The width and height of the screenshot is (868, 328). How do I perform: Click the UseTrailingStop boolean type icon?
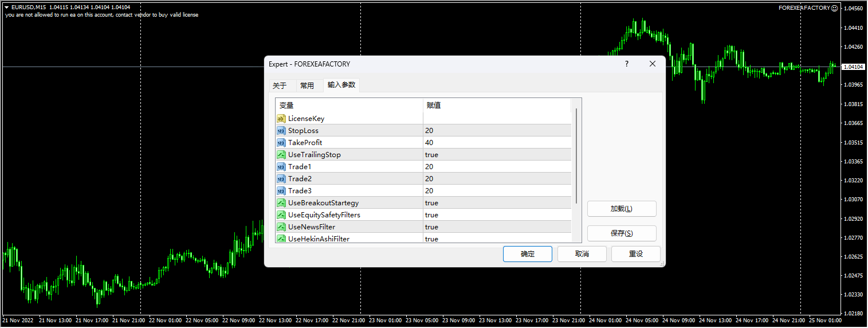281,155
